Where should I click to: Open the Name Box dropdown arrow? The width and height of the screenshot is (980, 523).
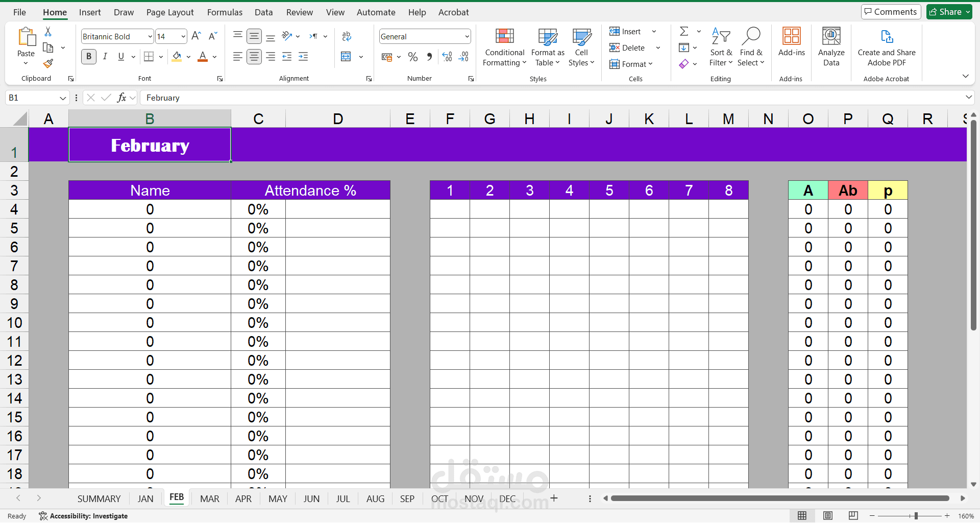[x=63, y=98]
